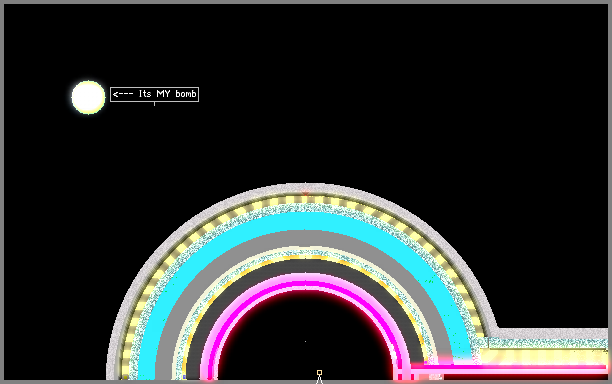Click the small red marker atop the dome
Screen dimensions: 612x384
[306, 193]
